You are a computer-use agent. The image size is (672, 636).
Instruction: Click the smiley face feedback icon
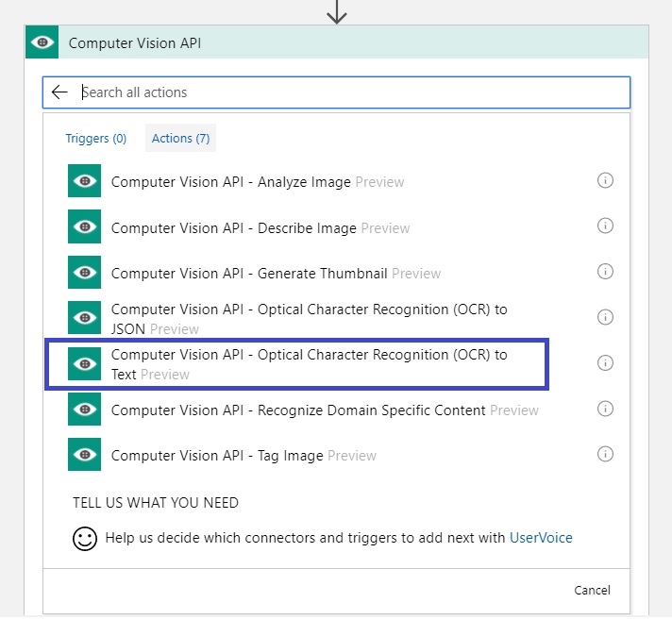tap(85, 538)
